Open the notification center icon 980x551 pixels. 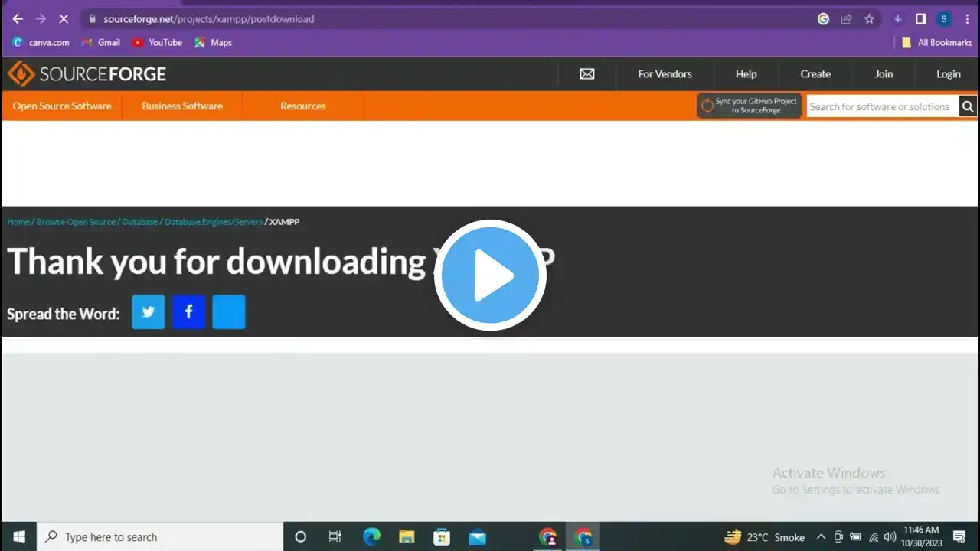959,536
